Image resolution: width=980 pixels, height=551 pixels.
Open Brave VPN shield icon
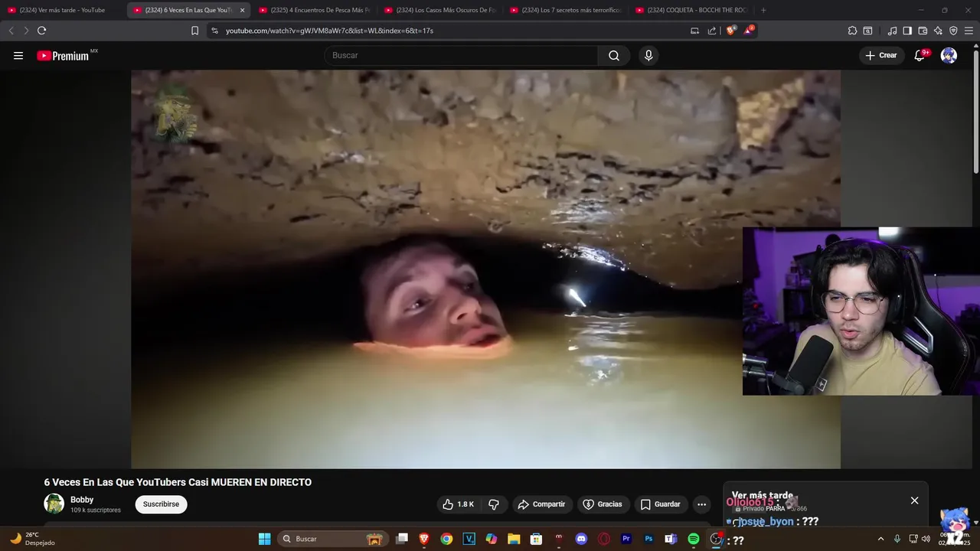coord(953,31)
